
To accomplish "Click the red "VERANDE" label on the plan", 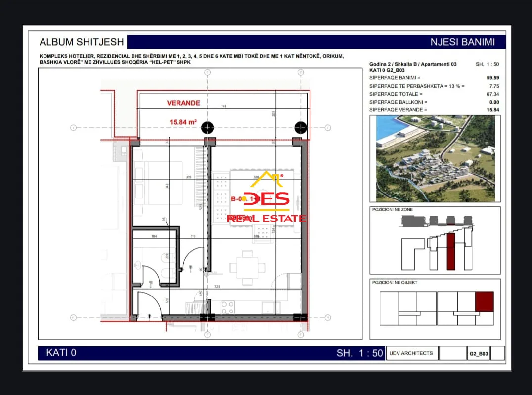I will pos(183,103).
